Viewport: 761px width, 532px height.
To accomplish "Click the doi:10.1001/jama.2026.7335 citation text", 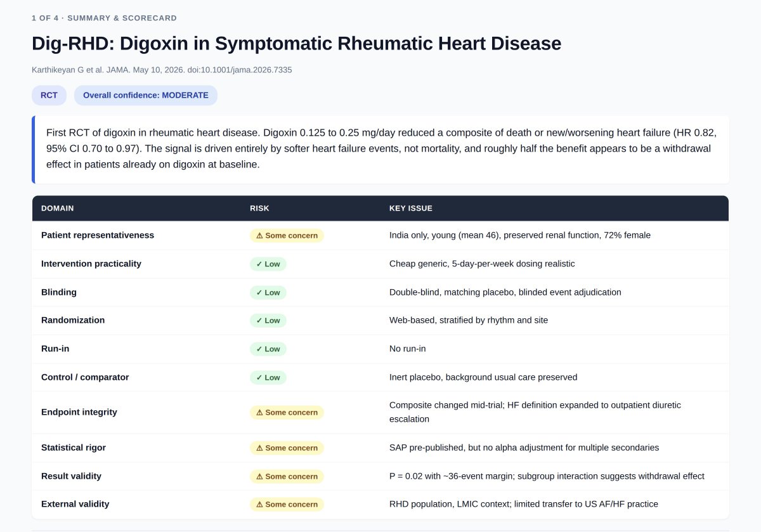I will click(240, 70).
